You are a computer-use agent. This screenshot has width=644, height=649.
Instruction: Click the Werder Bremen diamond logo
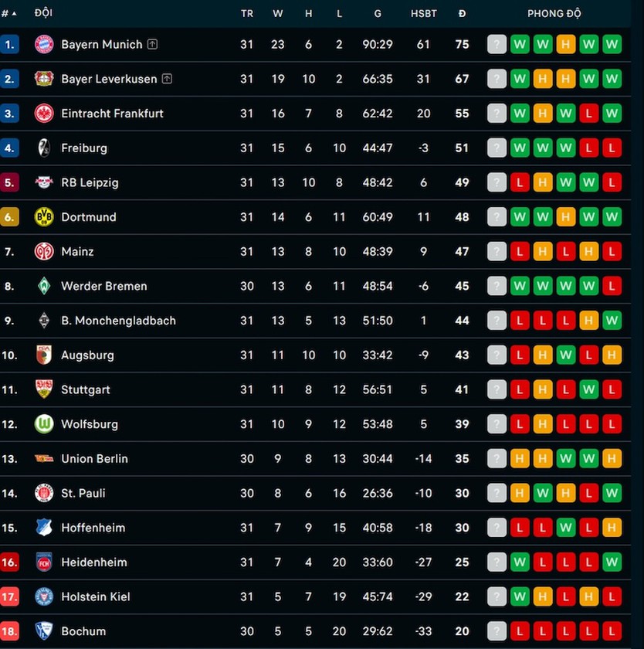click(44, 286)
